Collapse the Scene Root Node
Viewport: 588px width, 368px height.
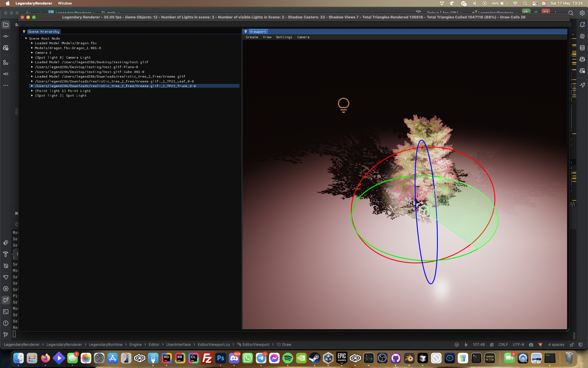coord(26,38)
